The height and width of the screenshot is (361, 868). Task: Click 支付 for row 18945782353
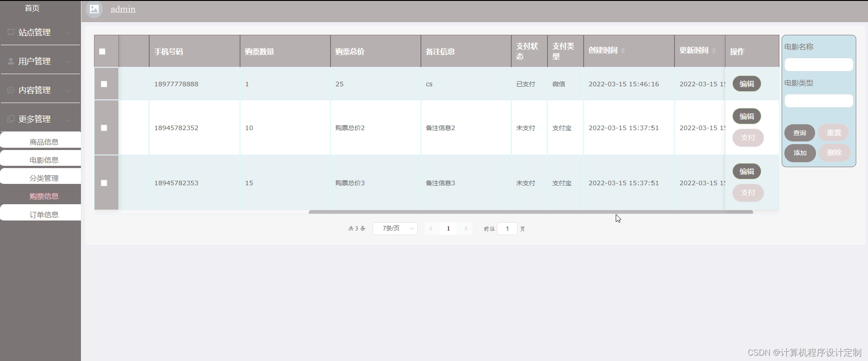pos(748,192)
